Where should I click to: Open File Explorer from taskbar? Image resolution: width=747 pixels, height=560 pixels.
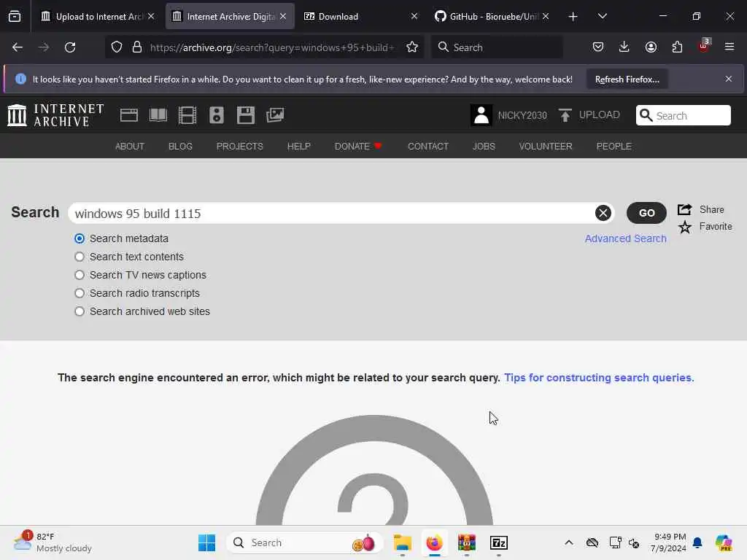[x=403, y=542]
